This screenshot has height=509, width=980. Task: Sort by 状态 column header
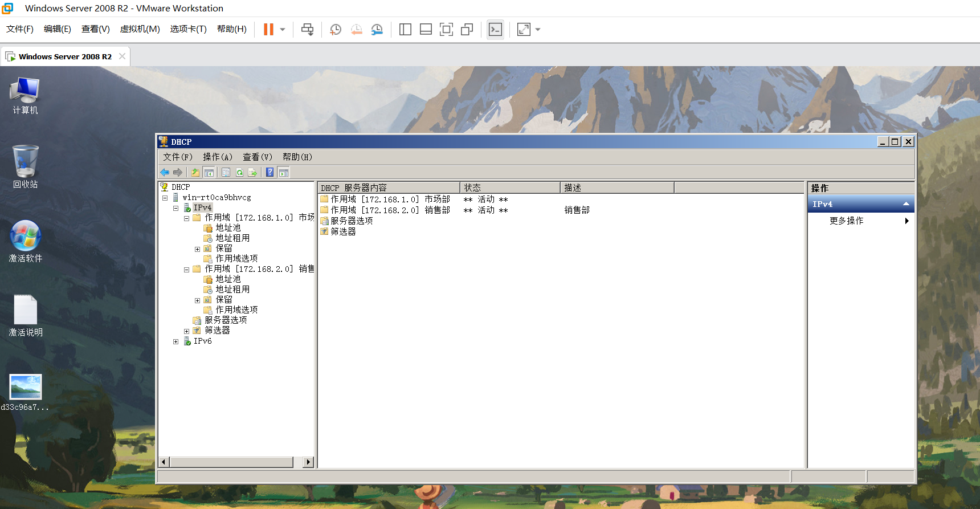[x=510, y=188]
